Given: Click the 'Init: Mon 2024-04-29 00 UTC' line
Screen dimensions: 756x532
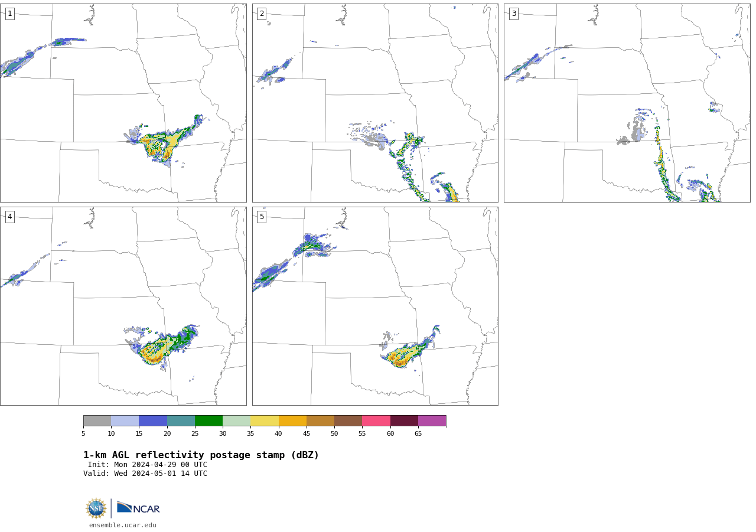Looking at the screenshot, I should (148, 465).
